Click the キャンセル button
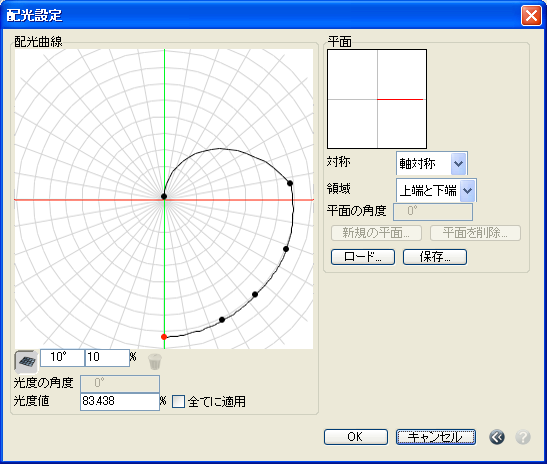The width and height of the screenshot is (547, 464). pos(436,437)
